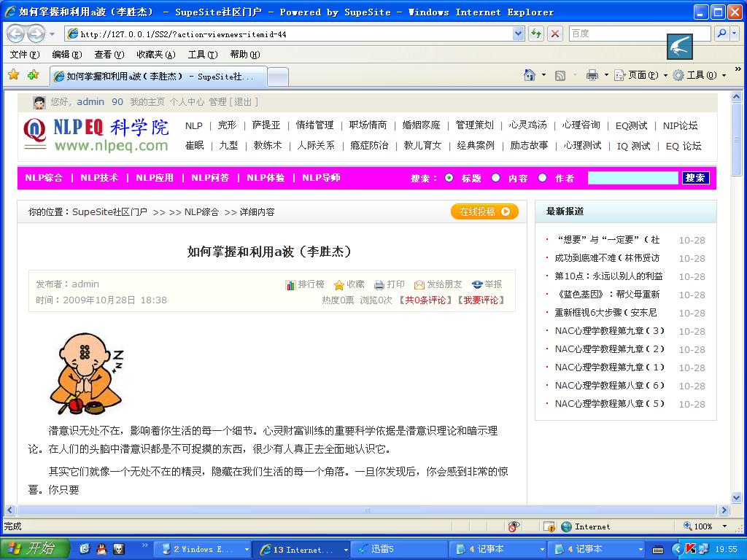Open the 帮助(H) menu
Image resolution: width=747 pixels, height=560 pixels.
click(x=245, y=54)
